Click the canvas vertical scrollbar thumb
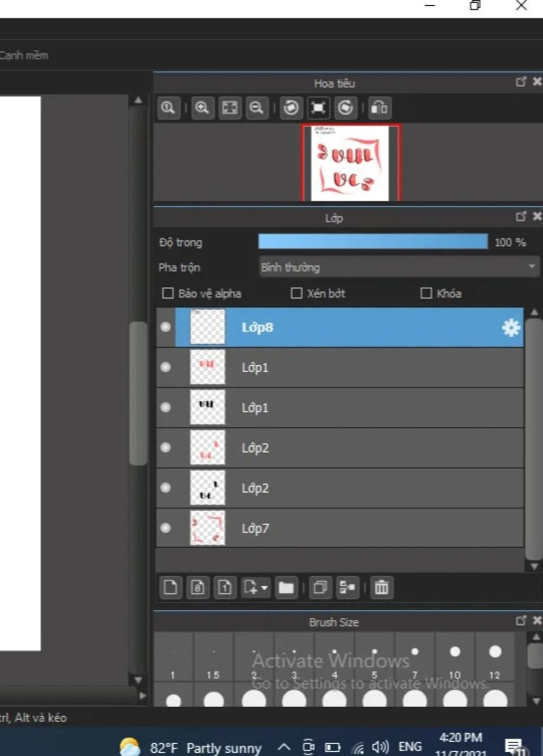Screen dimensions: 543x756 138,393
